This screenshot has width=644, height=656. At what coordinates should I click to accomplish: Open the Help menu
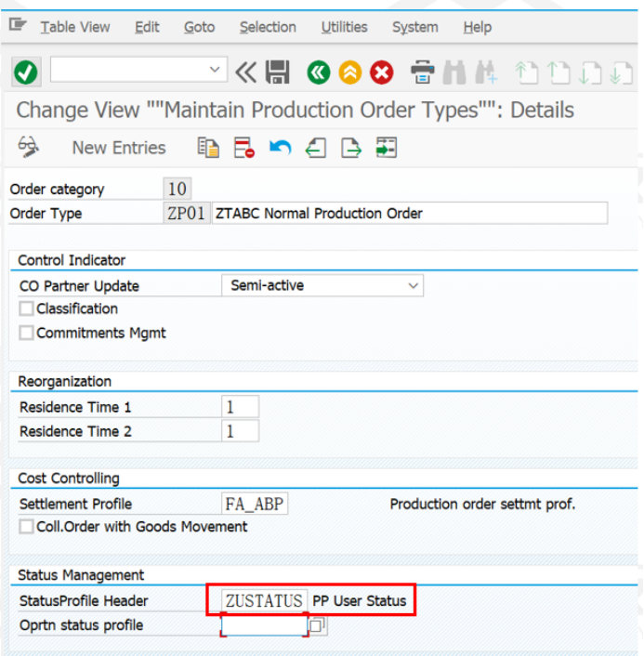(478, 27)
